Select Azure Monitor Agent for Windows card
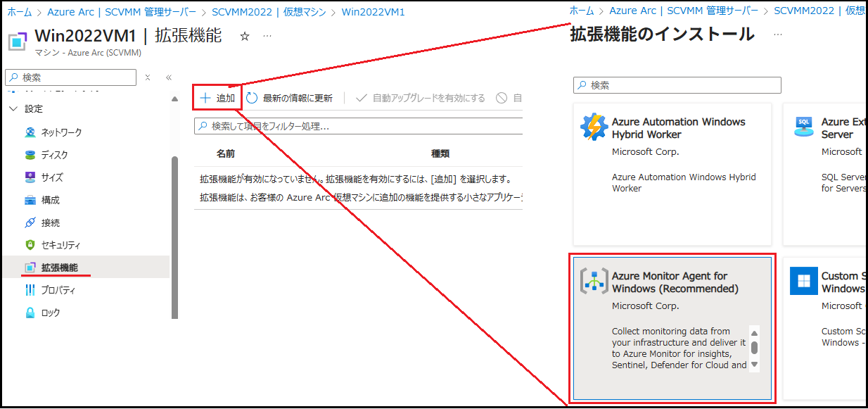Image resolution: width=868 pixels, height=409 pixels. (x=672, y=329)
